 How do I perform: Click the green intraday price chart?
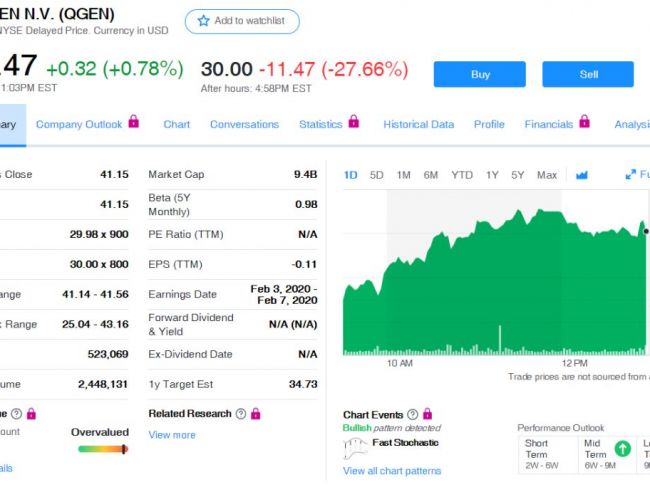[x=494, y=282]
